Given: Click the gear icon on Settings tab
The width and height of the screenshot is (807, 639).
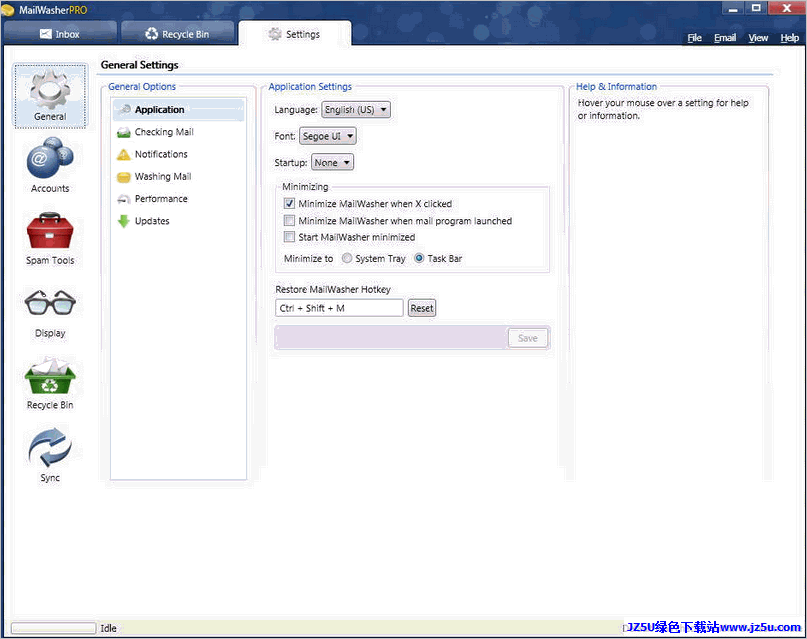Looking at the screenshot, I should [275, 34].
